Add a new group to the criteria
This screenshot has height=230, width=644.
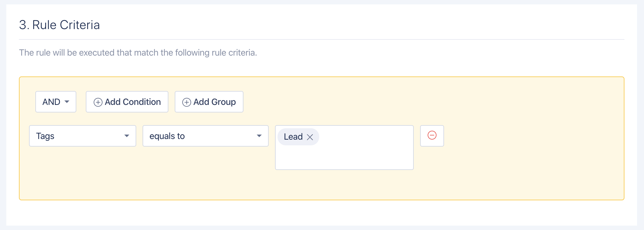pyautogui.click(x=209, y=102)
